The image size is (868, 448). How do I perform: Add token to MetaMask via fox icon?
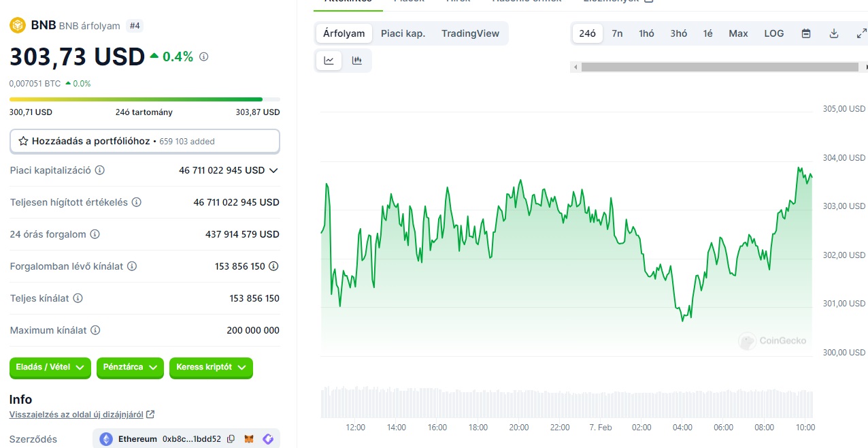click(250, 439)
